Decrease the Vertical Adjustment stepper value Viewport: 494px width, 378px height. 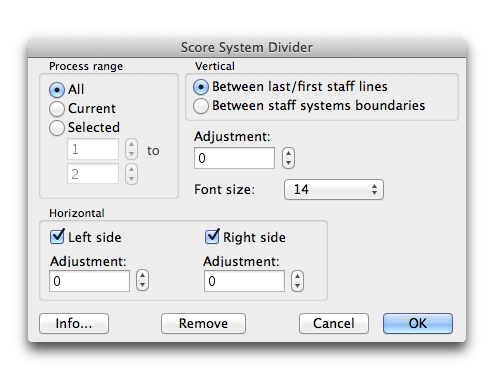point(288,163)
